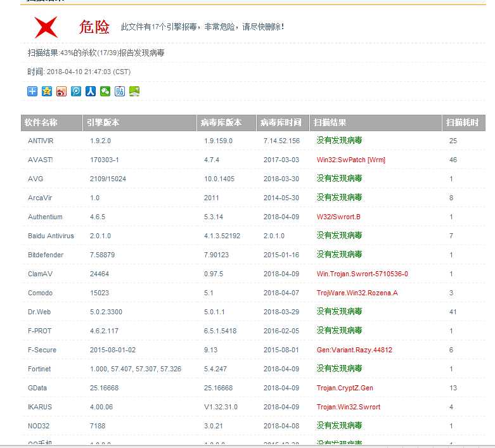Viewport: 495px width, 448px height.
Task: Click the Baidu Antivirus row name
Action: coord(51,236)
